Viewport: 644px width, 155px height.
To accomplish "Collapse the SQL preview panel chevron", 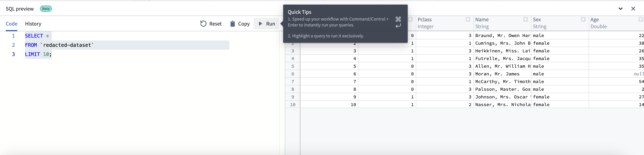I will point(621,9).
